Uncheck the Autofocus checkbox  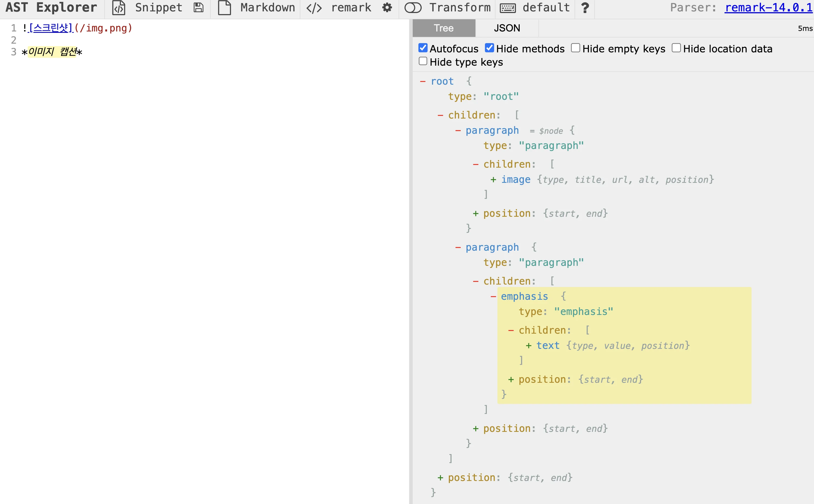[x=423, y=48]
